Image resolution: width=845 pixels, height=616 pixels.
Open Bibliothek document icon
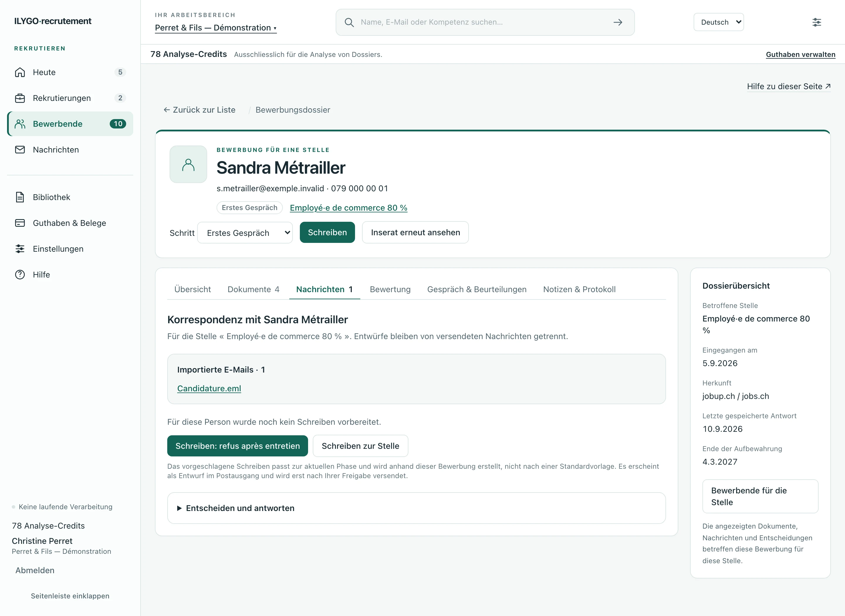20,197
